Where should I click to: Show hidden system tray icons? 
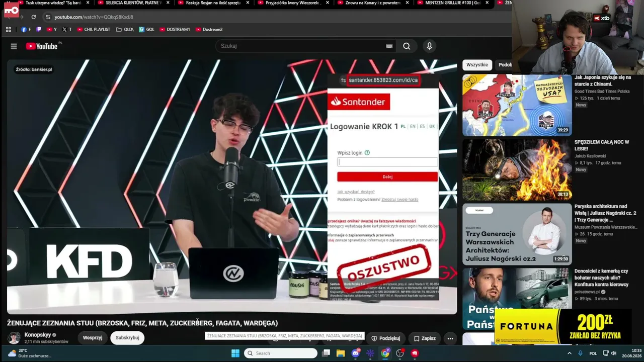click(570, 353)
